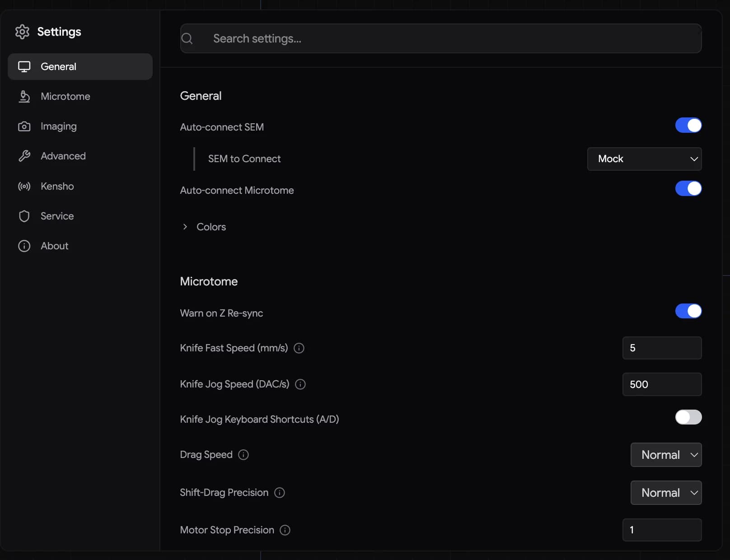Open the Knife Fast Speed info tooltip
The height and width of the screenshot is (560, 730).
(299, 348)
